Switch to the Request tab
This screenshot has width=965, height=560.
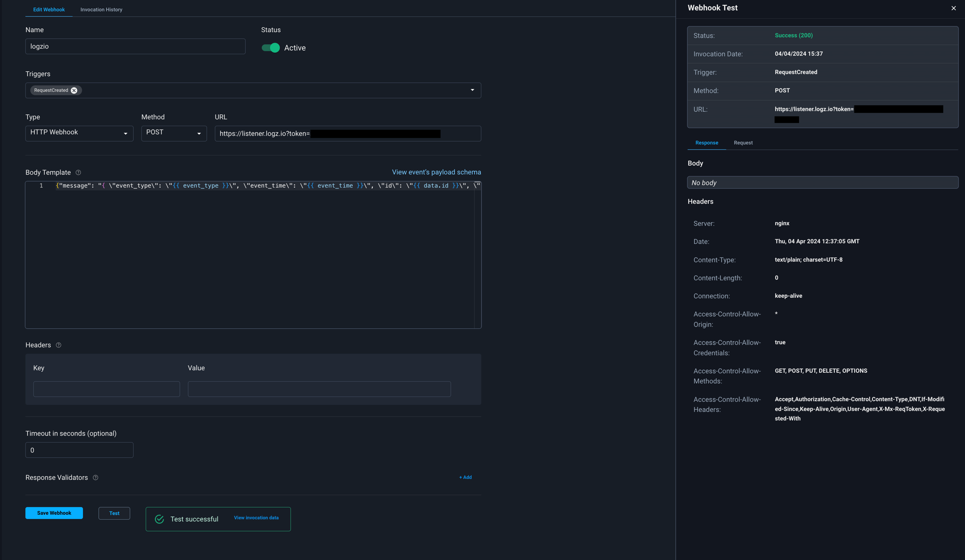coord(743,143)
